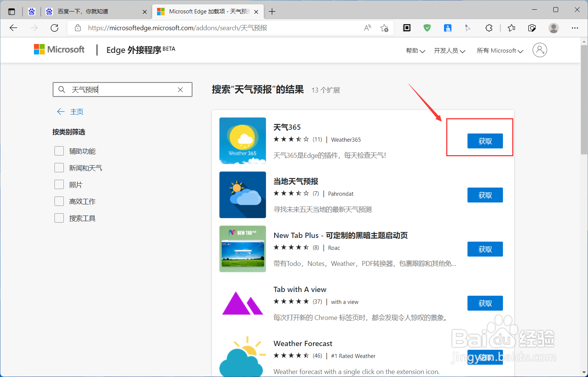Image resolution: width=588 pixels, height=377 pixels.
Task: Click the Roac publisher name
Action: coord(334,248)
